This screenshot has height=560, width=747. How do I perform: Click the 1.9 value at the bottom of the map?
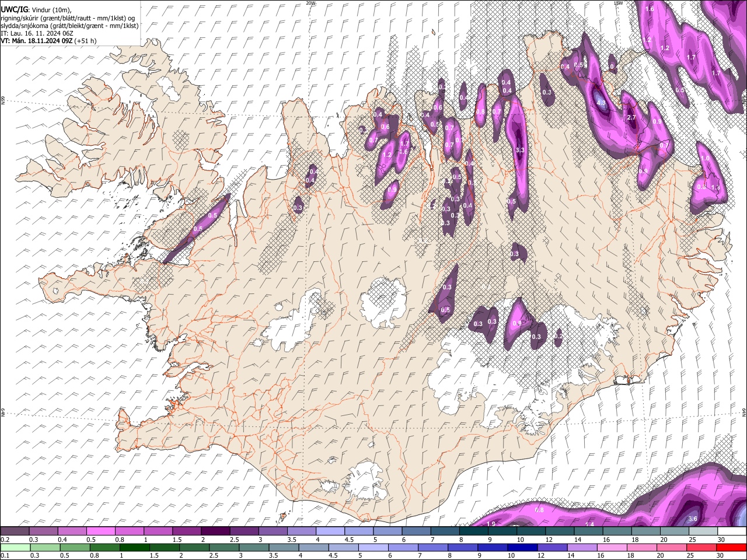pos(491,524)
